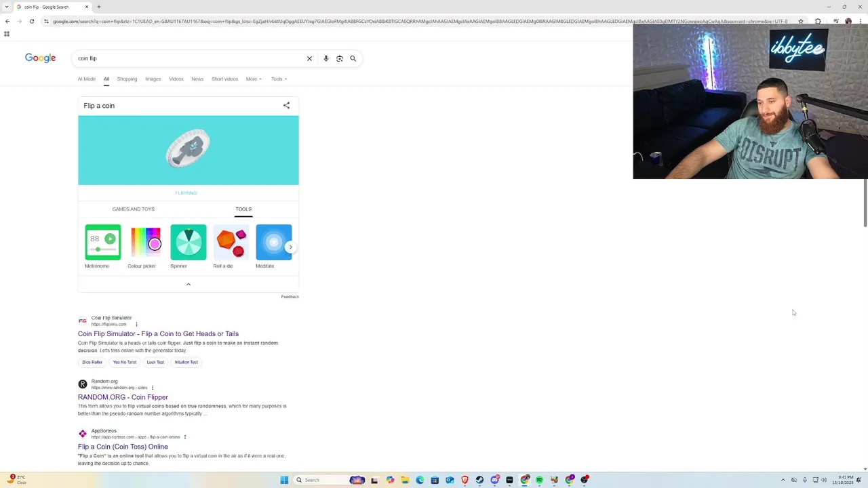Select the GAMES AND TOYS tab
This screenshot has height=488, width=868.
134,209
